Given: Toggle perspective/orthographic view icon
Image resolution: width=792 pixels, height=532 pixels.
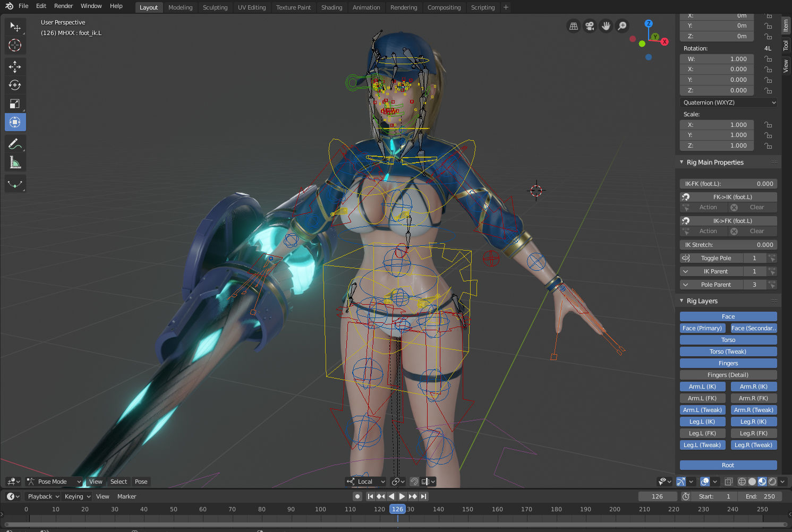Looking at the screenshot, I should point(574,26).
